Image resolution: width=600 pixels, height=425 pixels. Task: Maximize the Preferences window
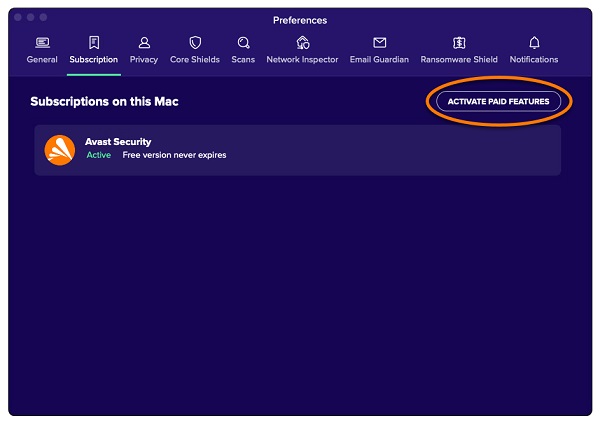click(43, 19)
